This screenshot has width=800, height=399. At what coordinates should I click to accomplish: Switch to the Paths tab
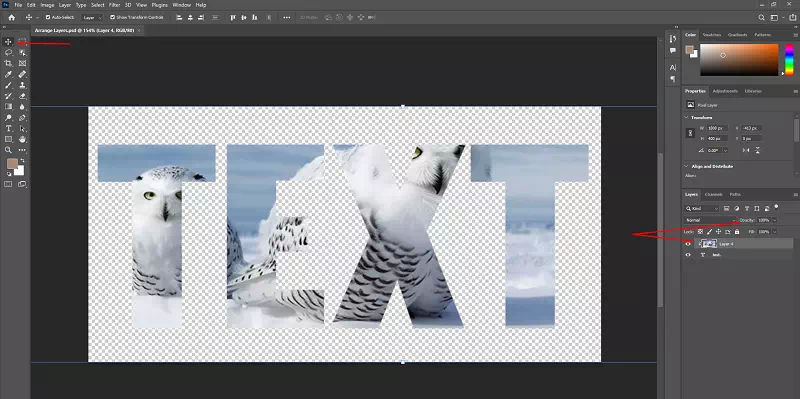pyautogui.click(x=735, y=194)
